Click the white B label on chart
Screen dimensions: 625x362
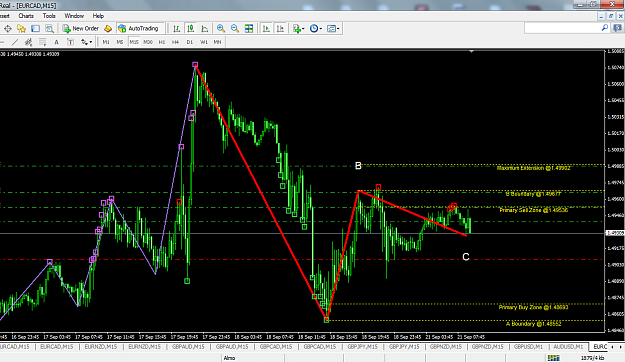coord(358,166)
